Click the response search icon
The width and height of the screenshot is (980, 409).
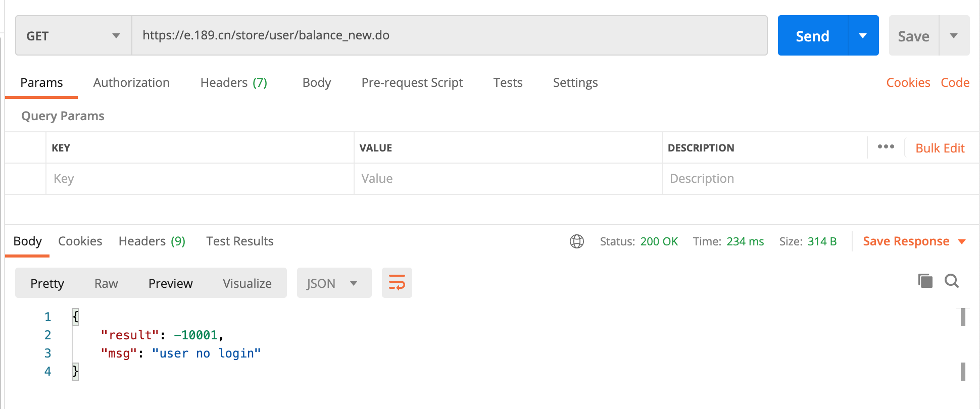pos(952,281)
